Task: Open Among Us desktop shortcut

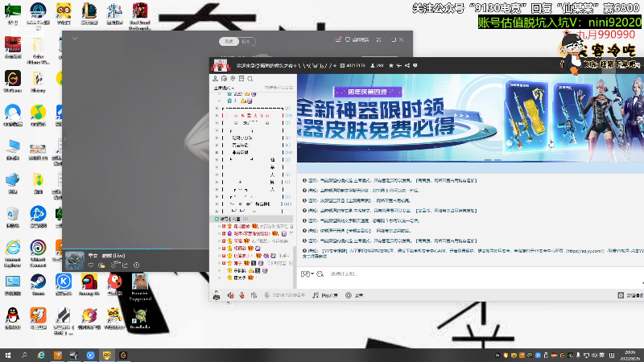Action: (x=89, y=285)
